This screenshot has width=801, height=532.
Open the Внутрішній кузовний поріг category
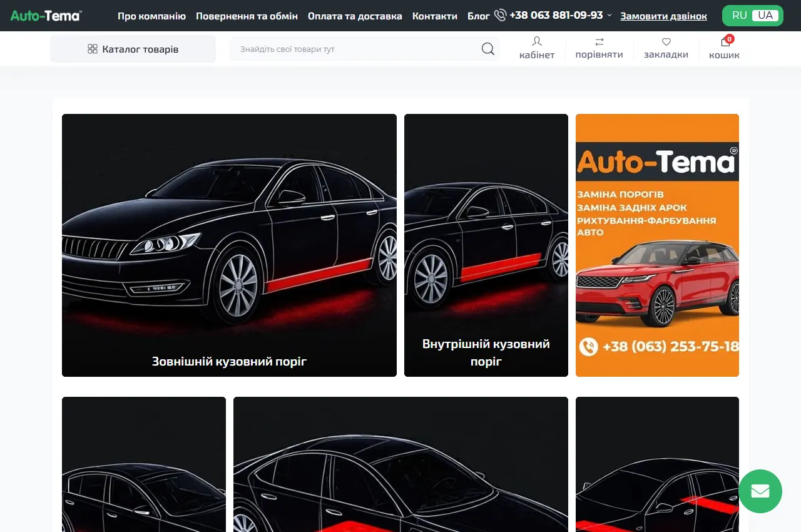click(486, 245)
